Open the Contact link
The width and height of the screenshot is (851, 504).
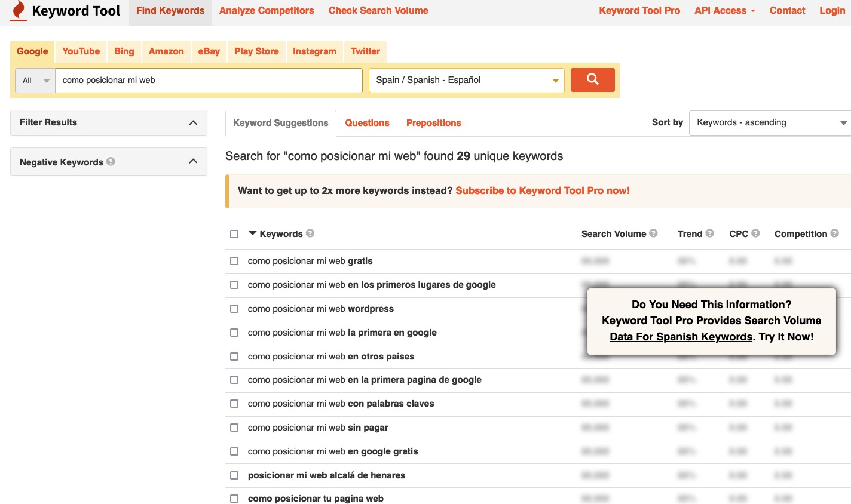click(x=787, y=11)
